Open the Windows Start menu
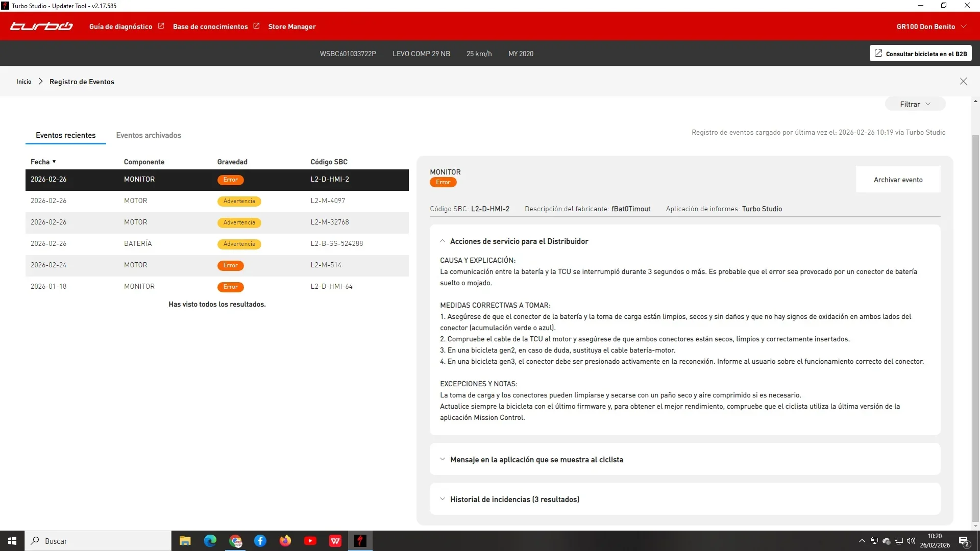980x551 pixels. [12, 541]
